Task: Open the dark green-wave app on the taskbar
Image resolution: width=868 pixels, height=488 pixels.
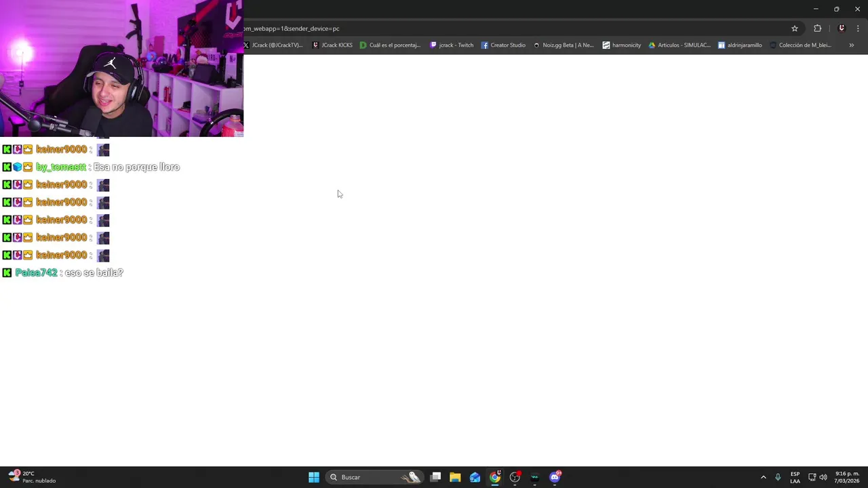Action: (535, 477)
